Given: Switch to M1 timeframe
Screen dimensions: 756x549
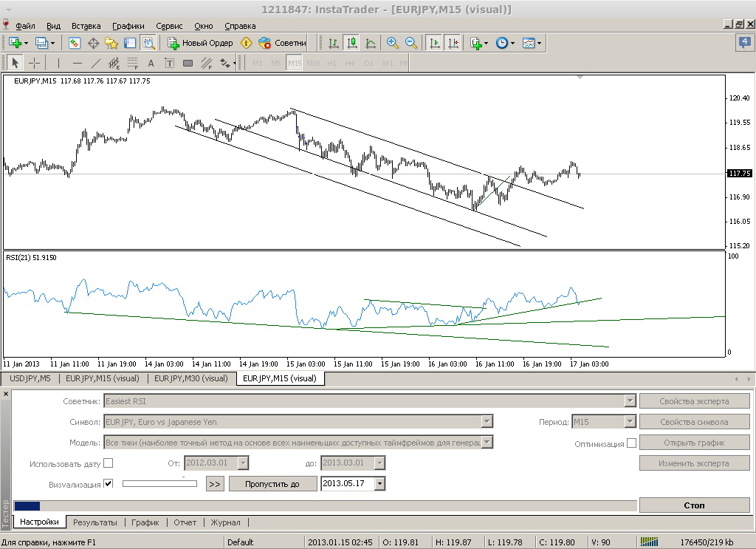Looking at the screenshot, I should [x=258, y=63].
